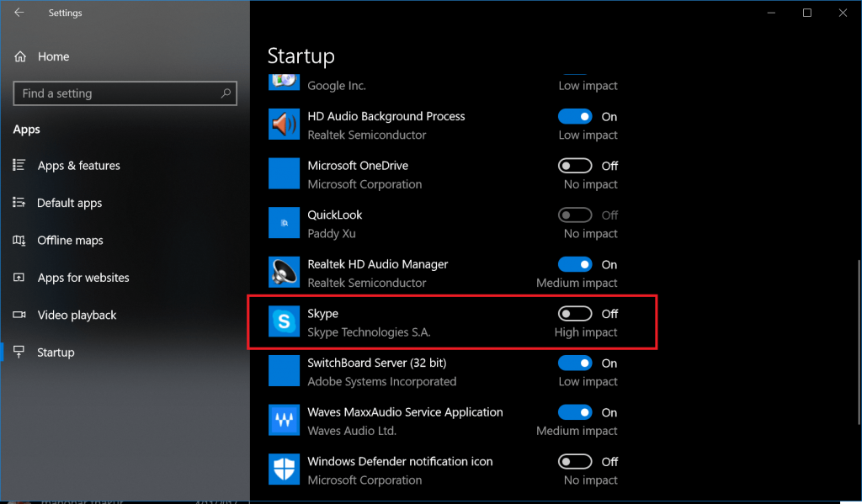The height and width of the screenshot is (504, 862).
Task: Click the Google Inc. app icon
Action: [x=284, y=82]
